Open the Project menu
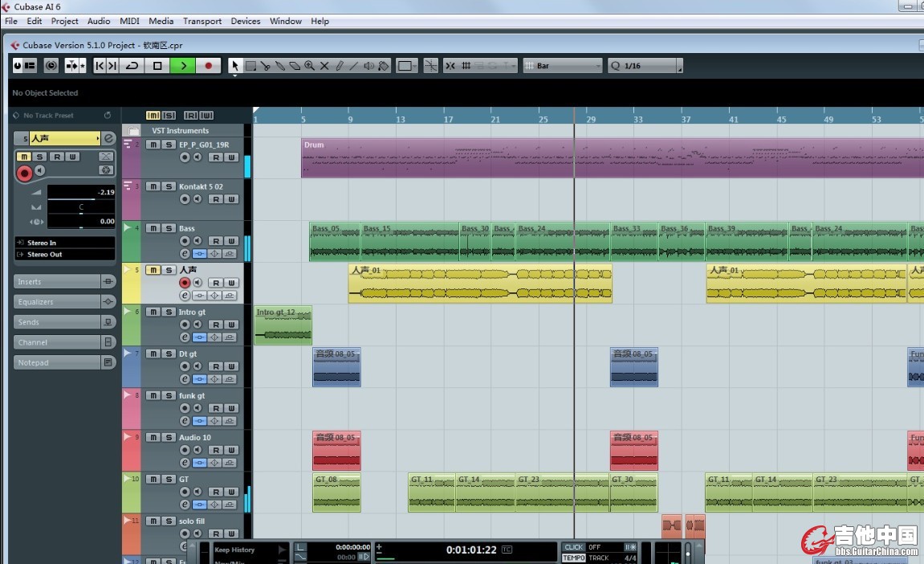Screen dimensions: 924x564 tap(64, 21)
